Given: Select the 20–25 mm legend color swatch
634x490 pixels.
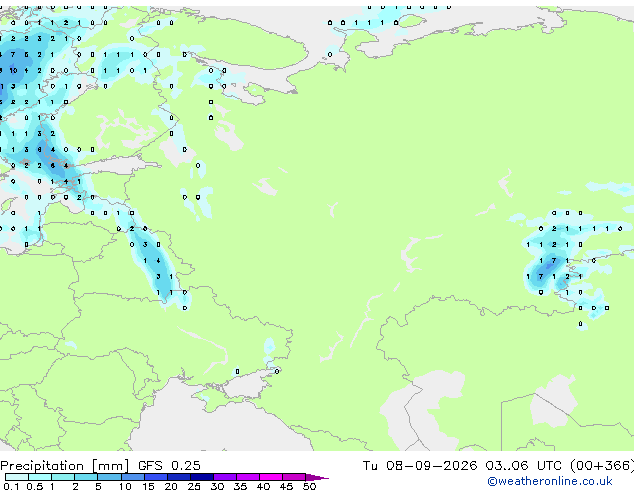Looking at the screenshot, I should (x=178, y=477).
